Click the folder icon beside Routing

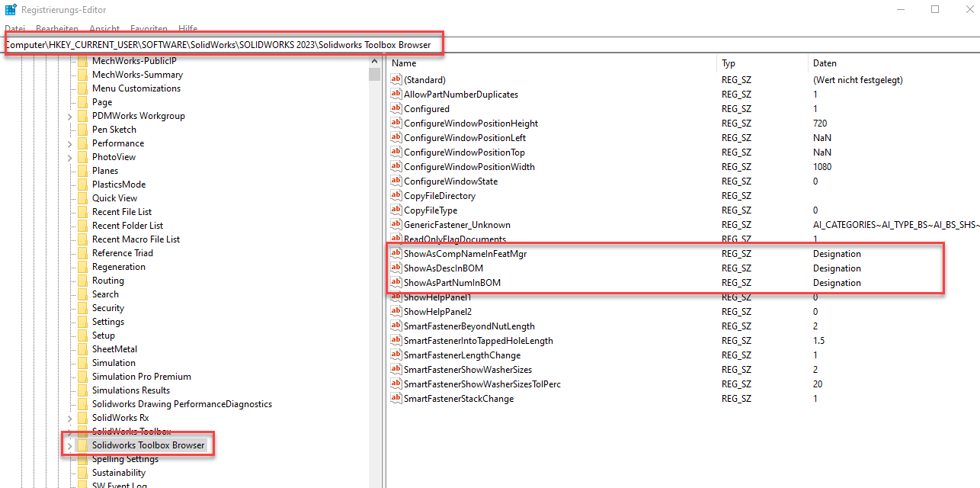pos(82,281)
